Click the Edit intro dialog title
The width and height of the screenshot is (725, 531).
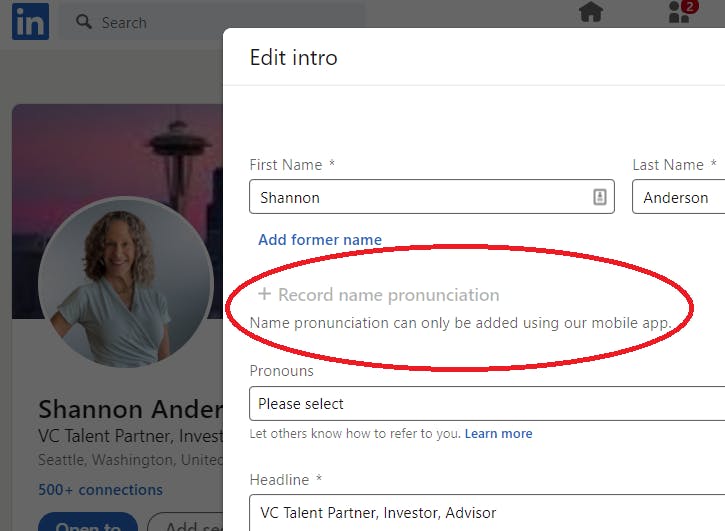tap(294, 57)
